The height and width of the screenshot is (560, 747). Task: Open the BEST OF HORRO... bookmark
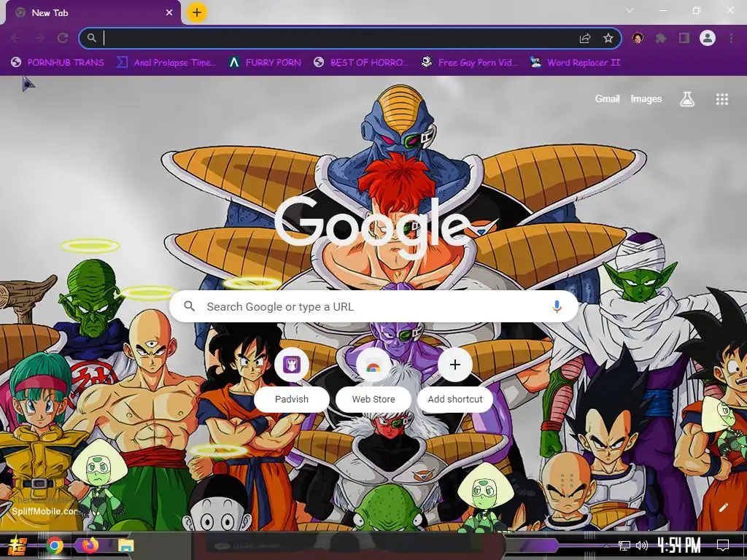coord(361,63)
